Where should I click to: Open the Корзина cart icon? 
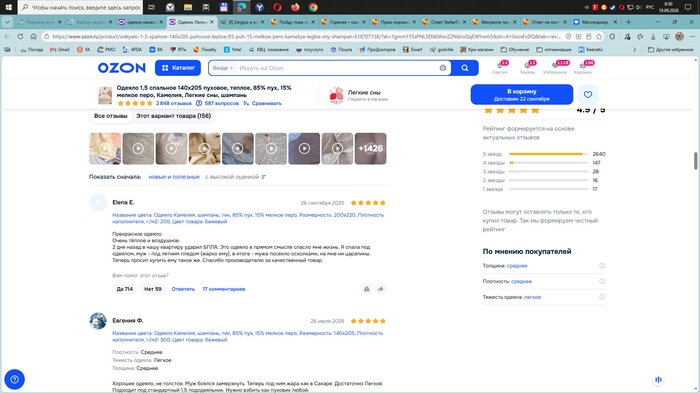[583, 67]
